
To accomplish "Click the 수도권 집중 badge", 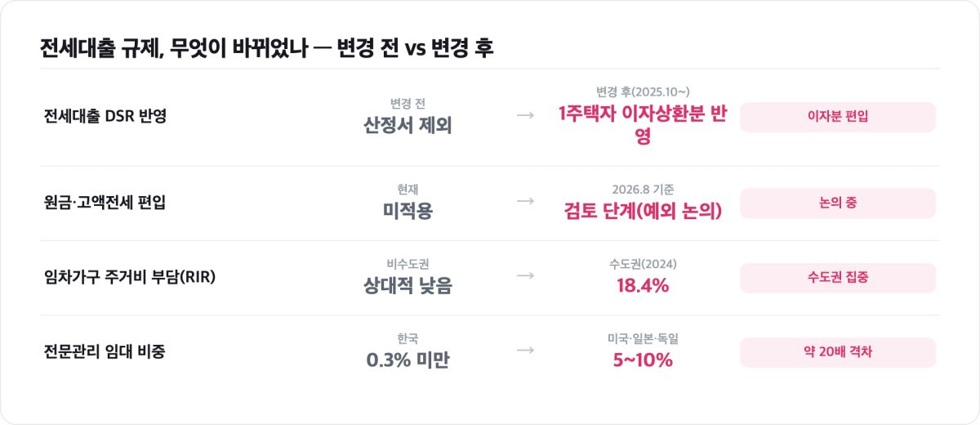I will (x=838, y=278).
